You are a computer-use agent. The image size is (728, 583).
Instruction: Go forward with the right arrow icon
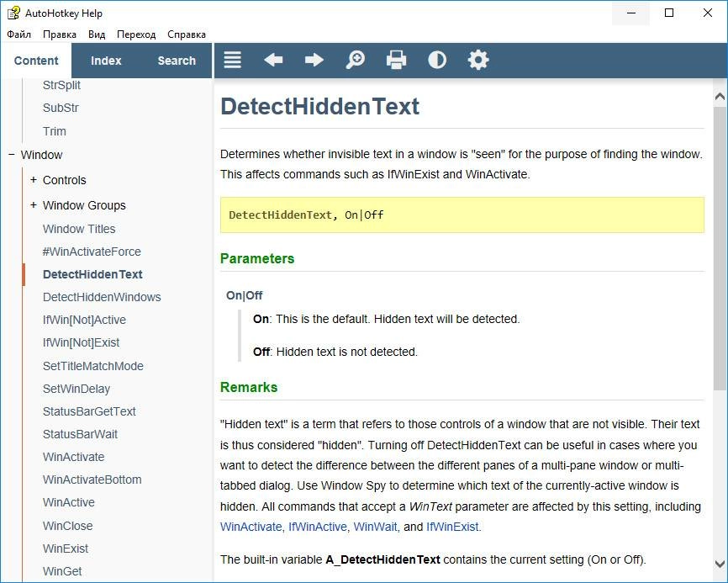tap(314, 60)
